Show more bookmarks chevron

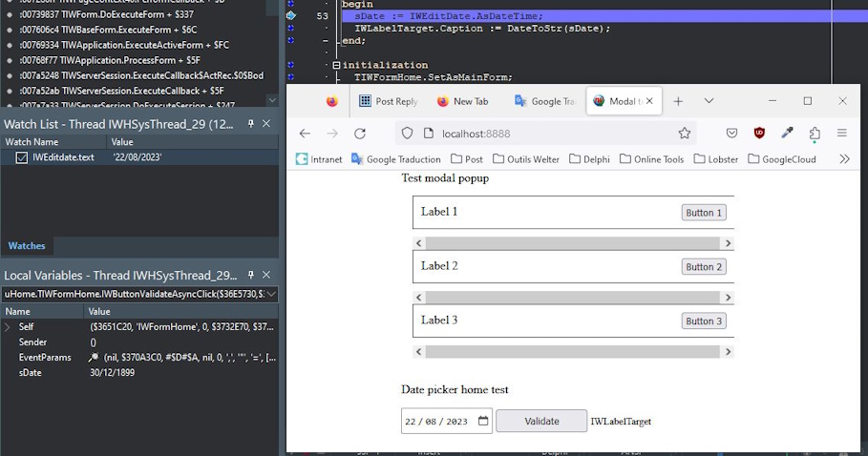(844, 159)
